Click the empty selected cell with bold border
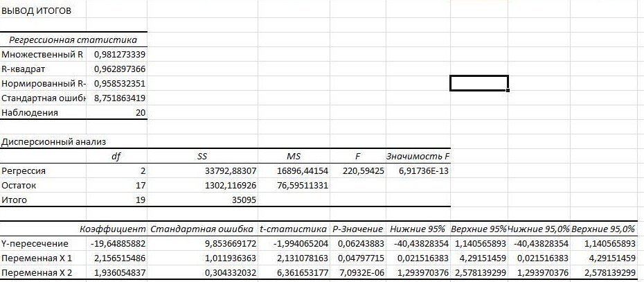 pyautogui.click(x=479, y=83)
